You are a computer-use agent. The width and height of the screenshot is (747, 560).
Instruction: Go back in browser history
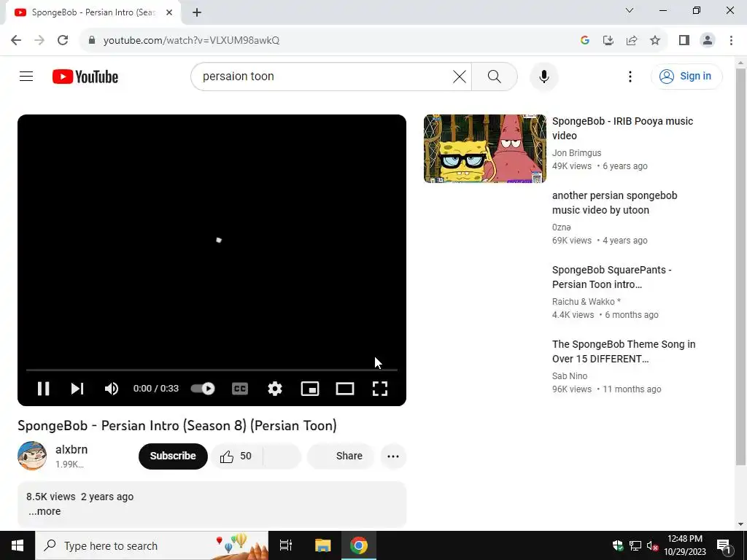click(x=16, y=40)
